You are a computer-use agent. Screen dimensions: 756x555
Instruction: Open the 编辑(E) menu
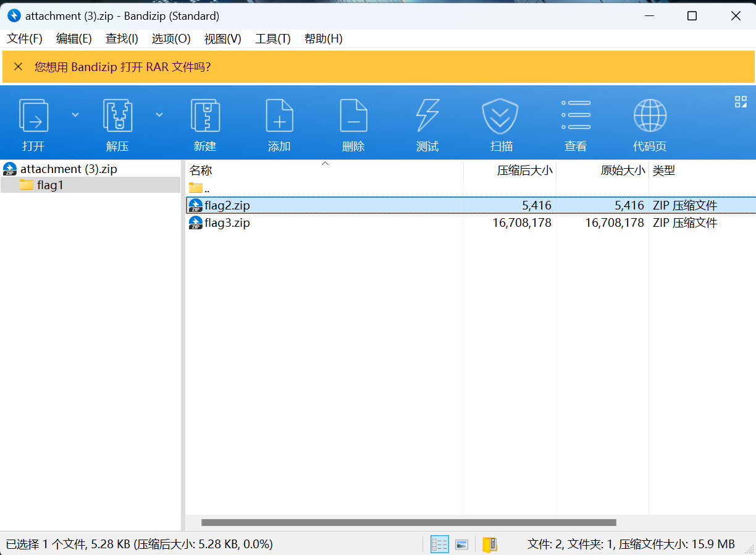pyautogui.click(x=74, y=39)
